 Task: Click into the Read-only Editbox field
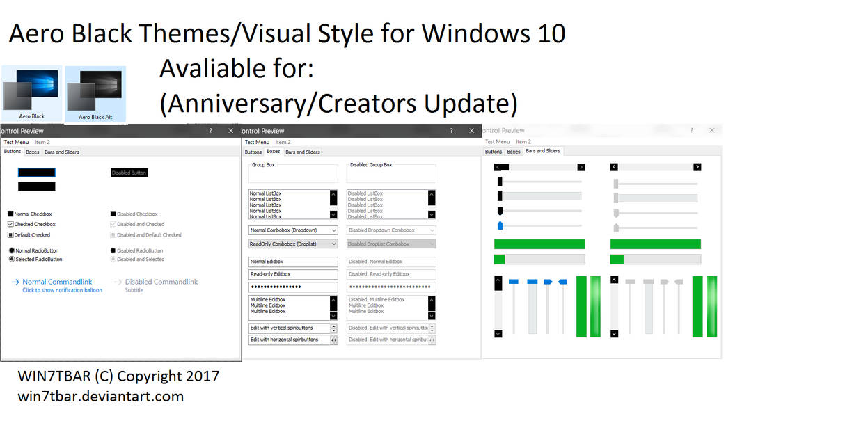[x=293, y=274]
